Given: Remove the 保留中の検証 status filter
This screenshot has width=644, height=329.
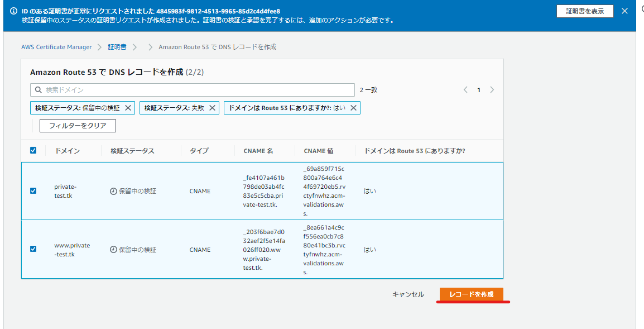Looking at the screenshot, I should pyautogui.click(x=128, y=108).
